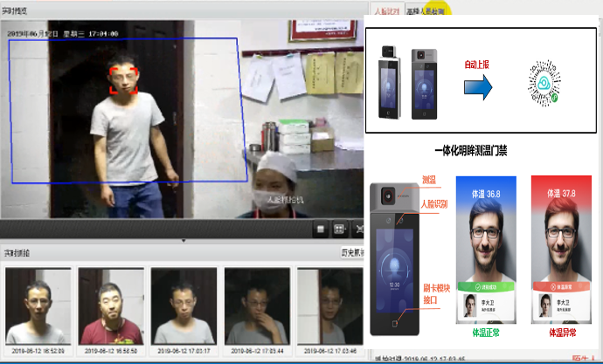Click the red face detection box in the video
This screenshot has height=364, width=603.
click(x=124, y=79)
